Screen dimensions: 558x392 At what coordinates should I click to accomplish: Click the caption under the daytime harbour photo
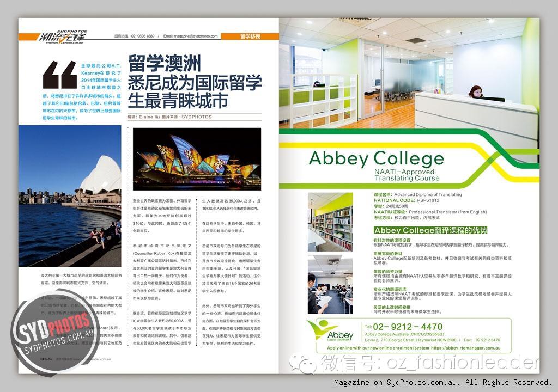point(81,279)
